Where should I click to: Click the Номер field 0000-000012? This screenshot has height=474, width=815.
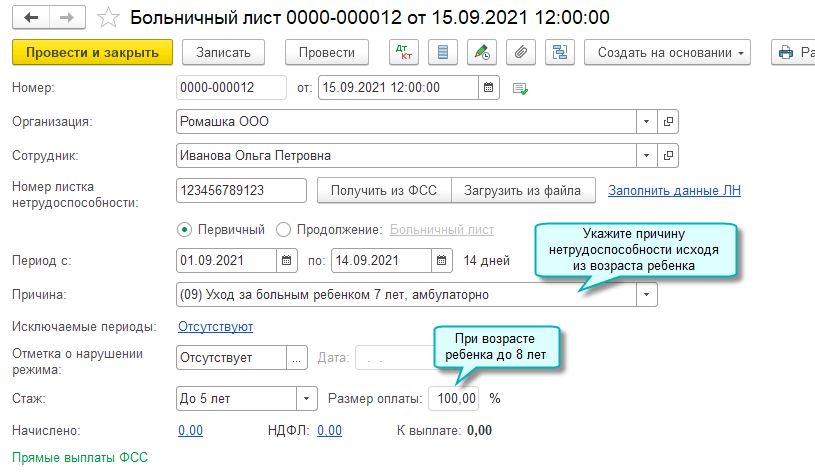[x=231, y=87]
